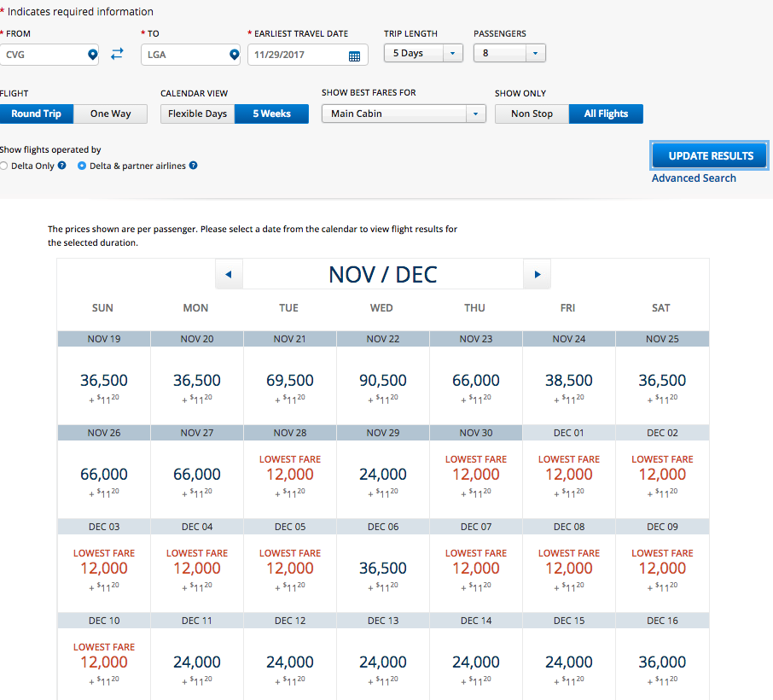
Task: Open the travel date calendar icon
Action: (x=354, y=55)
